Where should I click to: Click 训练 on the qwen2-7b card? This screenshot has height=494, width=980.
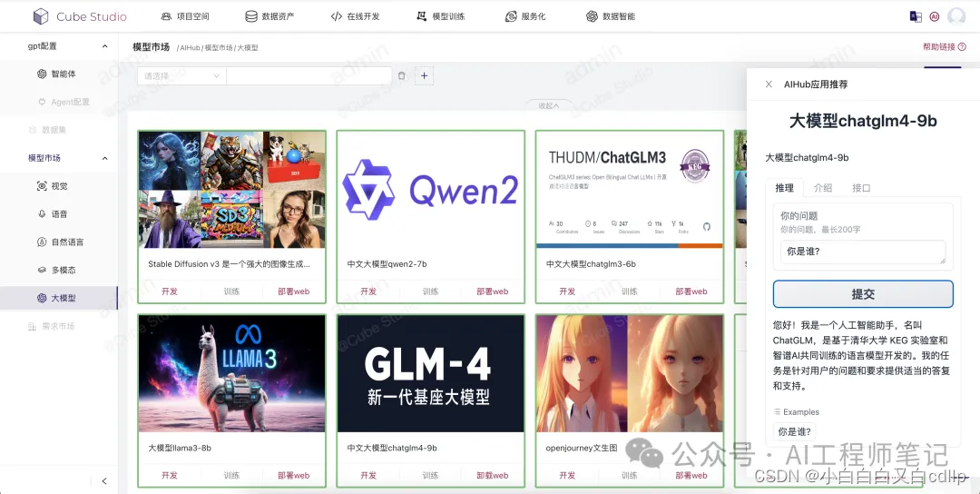(x=431, y=291)
